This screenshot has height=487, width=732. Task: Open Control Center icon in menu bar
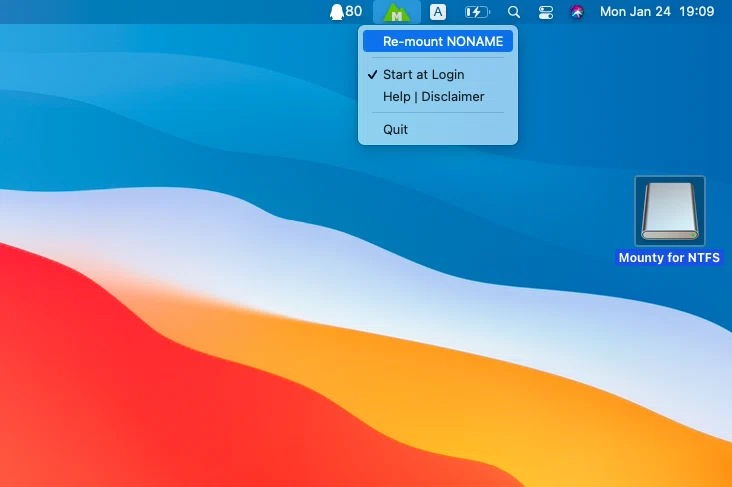coord(545,12)
